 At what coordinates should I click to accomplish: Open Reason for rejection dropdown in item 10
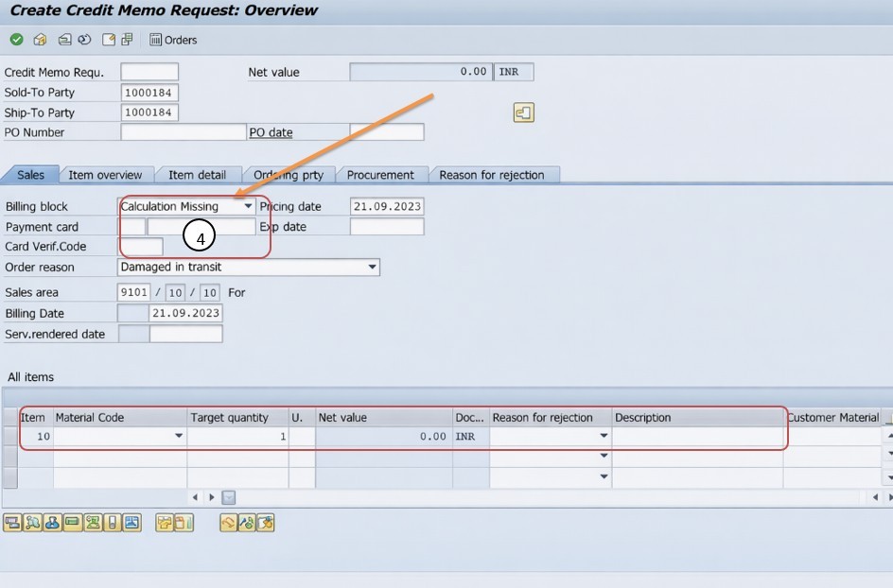[604, 437]
